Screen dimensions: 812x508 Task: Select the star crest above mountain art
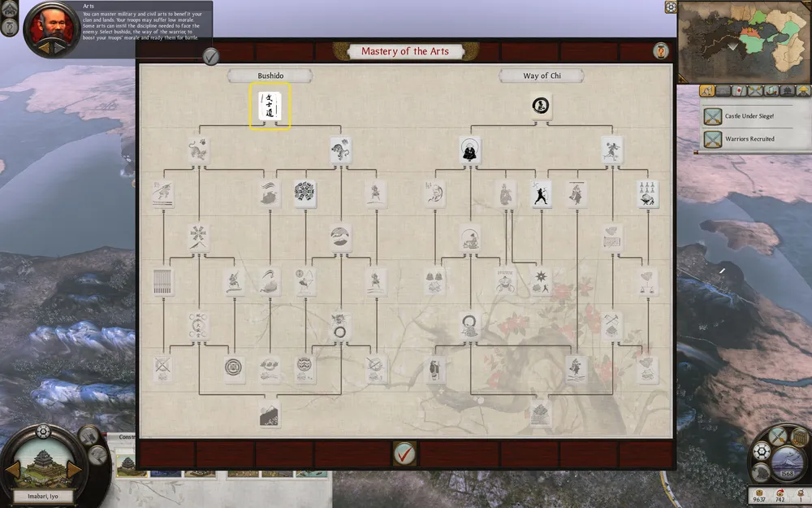coord(199,238)
